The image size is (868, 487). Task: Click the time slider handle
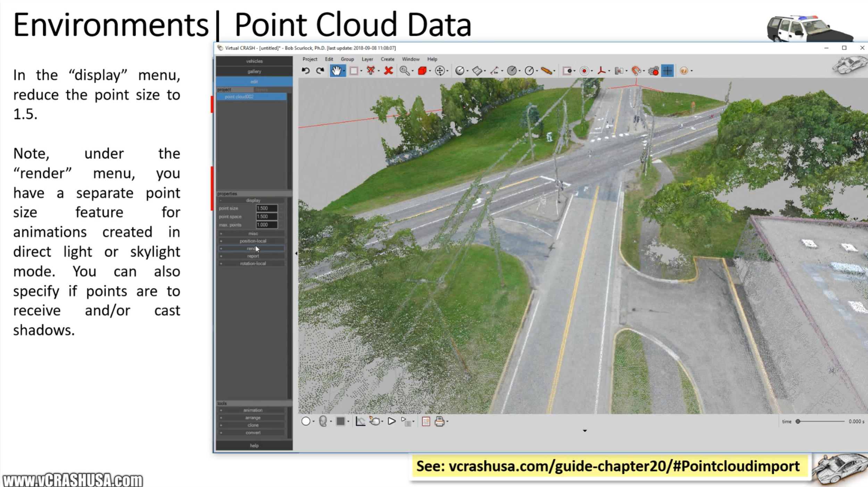pos(798,421)
